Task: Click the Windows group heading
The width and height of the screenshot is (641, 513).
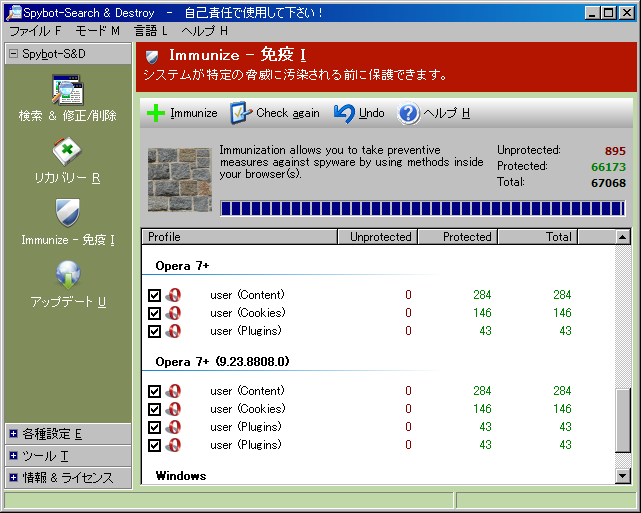Action: tap(181, 476)
